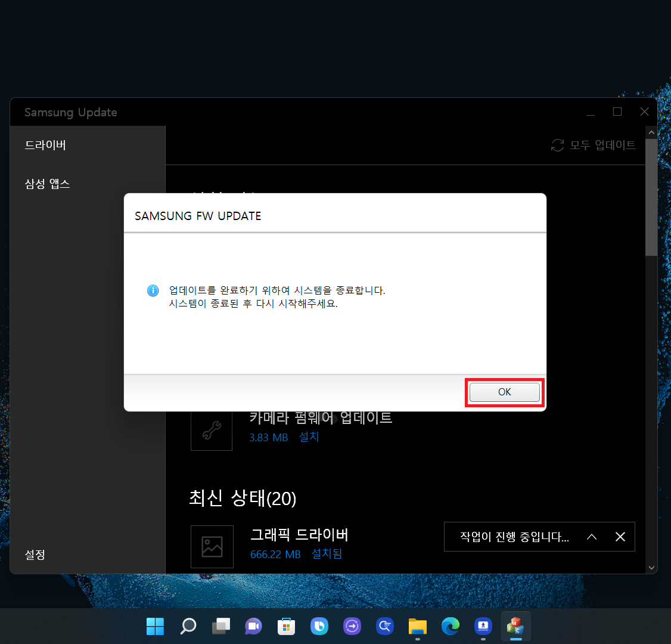The width and height of the screenshot is (671, 644).
Task: Click the scrollbar up arrow in Samsung Update
Action: point(651,133)
